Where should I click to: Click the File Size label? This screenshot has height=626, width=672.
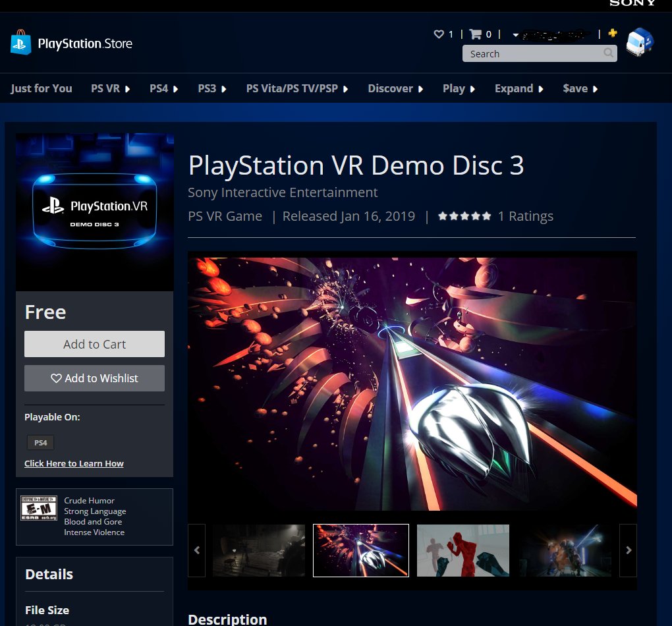[x=47, y=610]
